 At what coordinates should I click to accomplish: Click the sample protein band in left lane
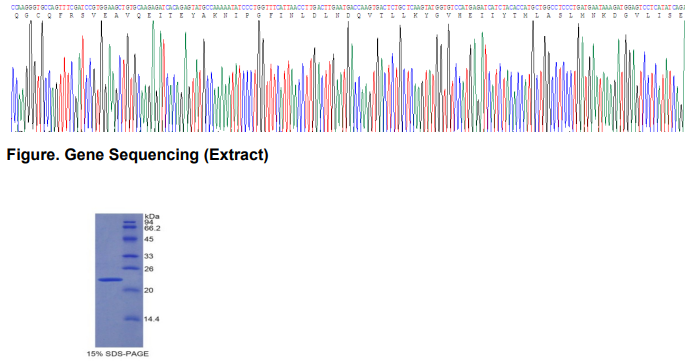pyautogui.click(x=110, y=280)
